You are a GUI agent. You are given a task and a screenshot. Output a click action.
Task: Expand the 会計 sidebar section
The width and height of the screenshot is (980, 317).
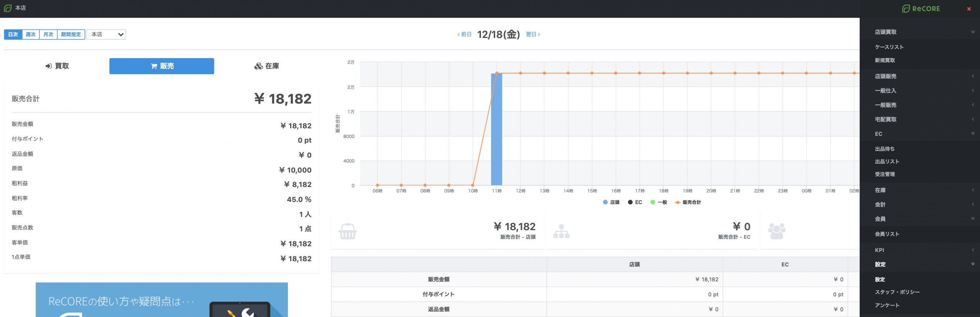point(920,205)
